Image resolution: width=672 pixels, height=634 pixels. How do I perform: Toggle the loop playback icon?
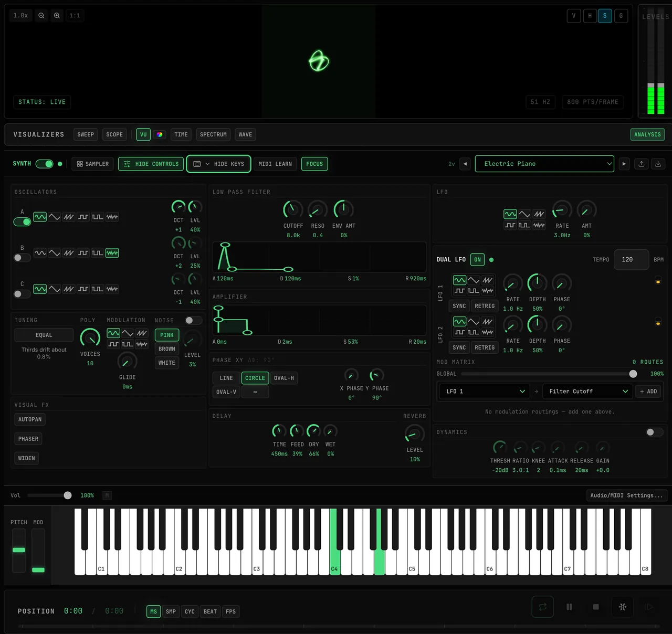point(543,607)
